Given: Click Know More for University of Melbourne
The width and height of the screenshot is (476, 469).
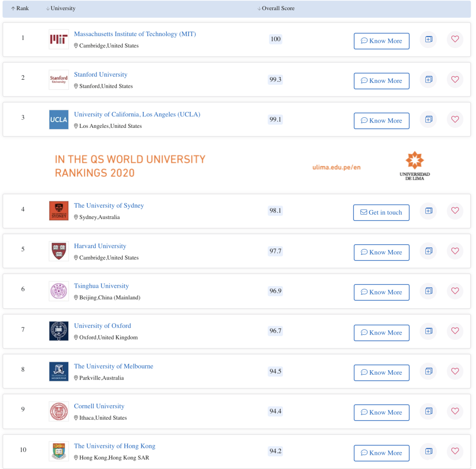Looking at the screenshot, I should click(x=381, y=373).
